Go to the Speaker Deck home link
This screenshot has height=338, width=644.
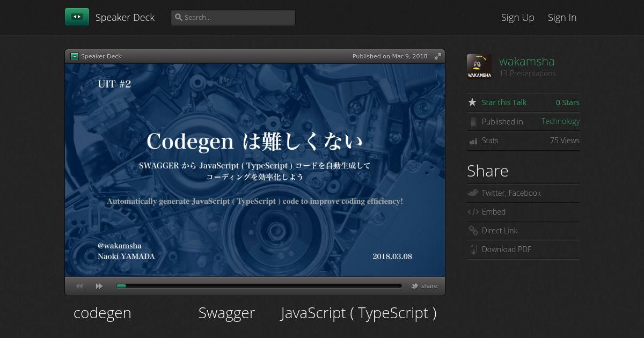click(x=125, y=17)
